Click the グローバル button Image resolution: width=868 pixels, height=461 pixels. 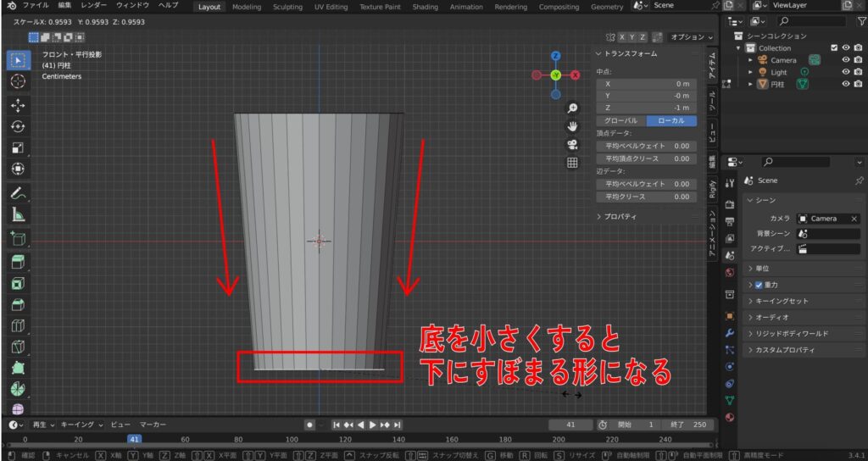tap(620, 121)
